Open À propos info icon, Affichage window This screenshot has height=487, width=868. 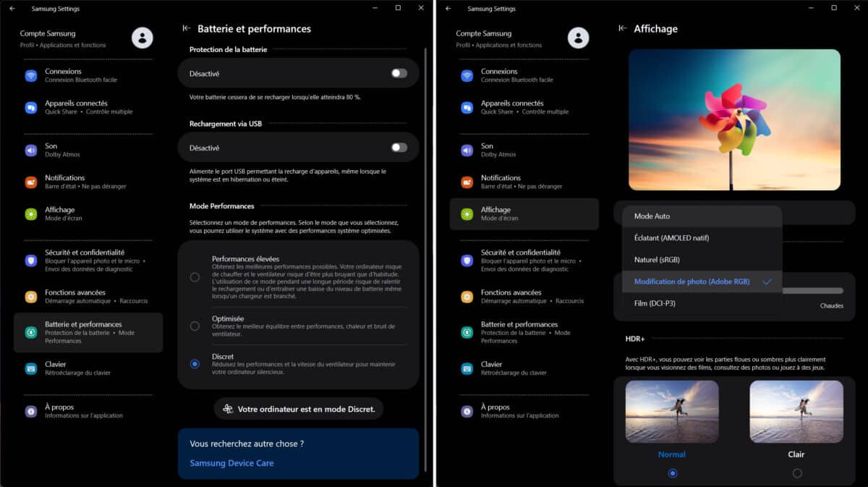point(467,411)
